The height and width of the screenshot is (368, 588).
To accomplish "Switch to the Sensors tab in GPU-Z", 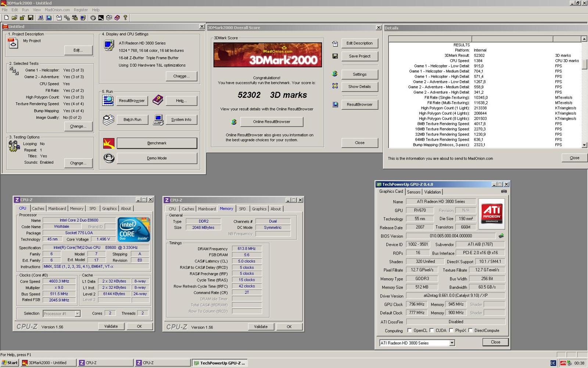I will click(x=413, y=192).
